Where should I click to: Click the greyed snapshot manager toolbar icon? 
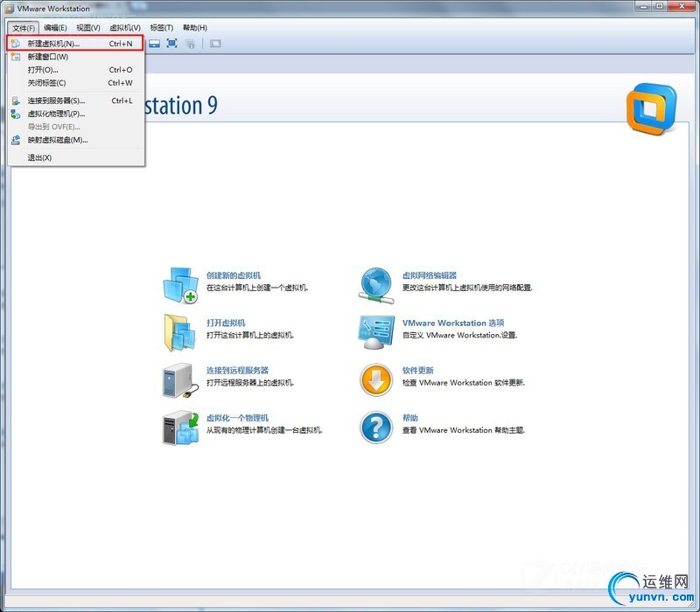click(x=190, y=44)
